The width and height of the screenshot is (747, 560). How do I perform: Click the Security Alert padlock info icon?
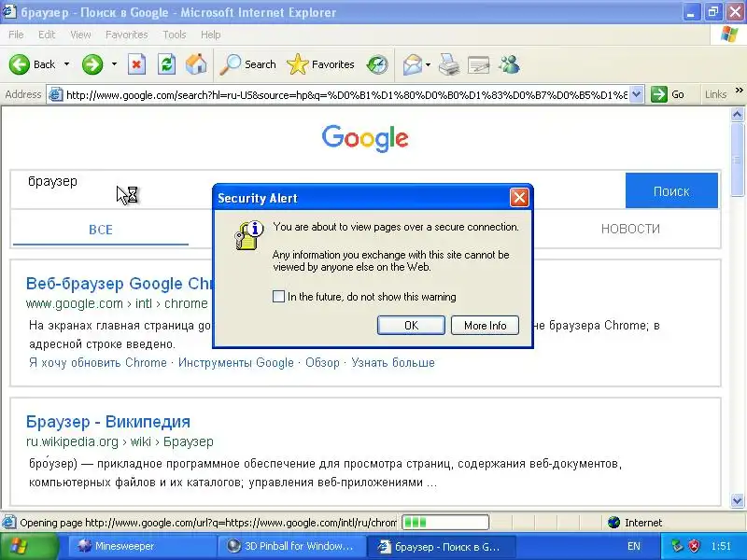tap(249, 235)
